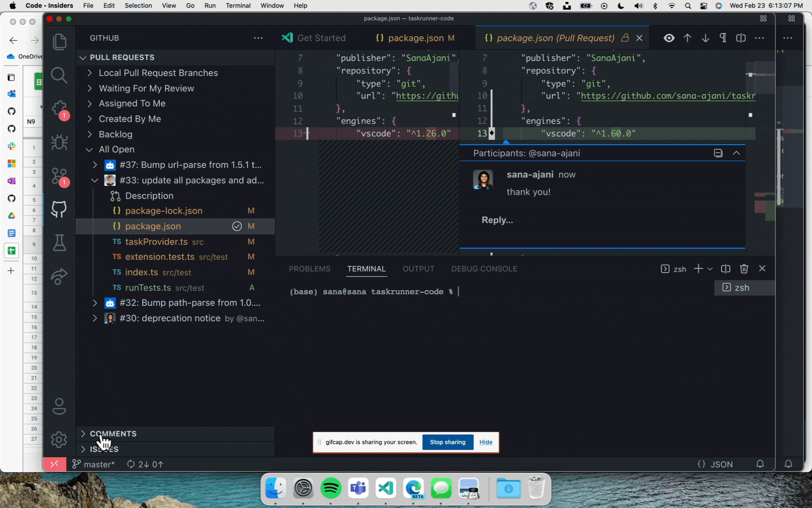Open the Live Share view
Image resolution: width=812 pixels, height=508 pixels.
(59, 276)
